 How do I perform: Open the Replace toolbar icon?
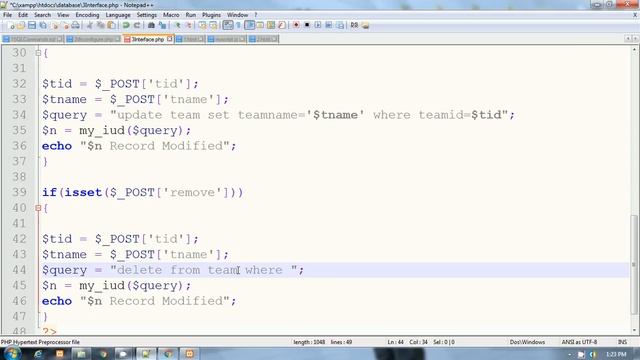click(x=162, y=25)
